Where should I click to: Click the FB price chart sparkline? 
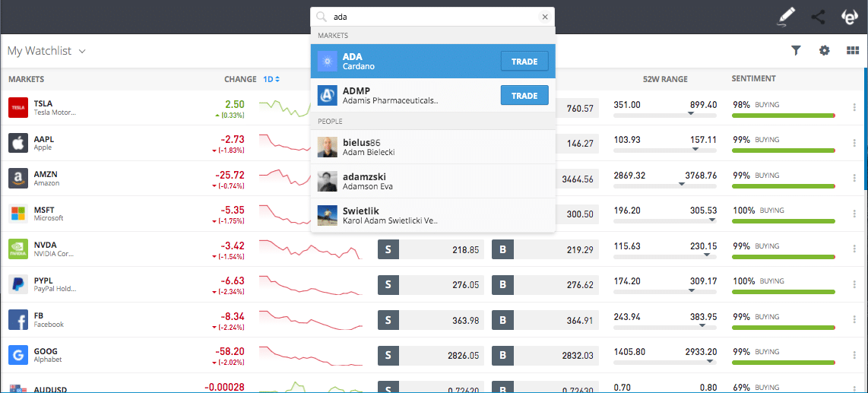coord(311,321)
